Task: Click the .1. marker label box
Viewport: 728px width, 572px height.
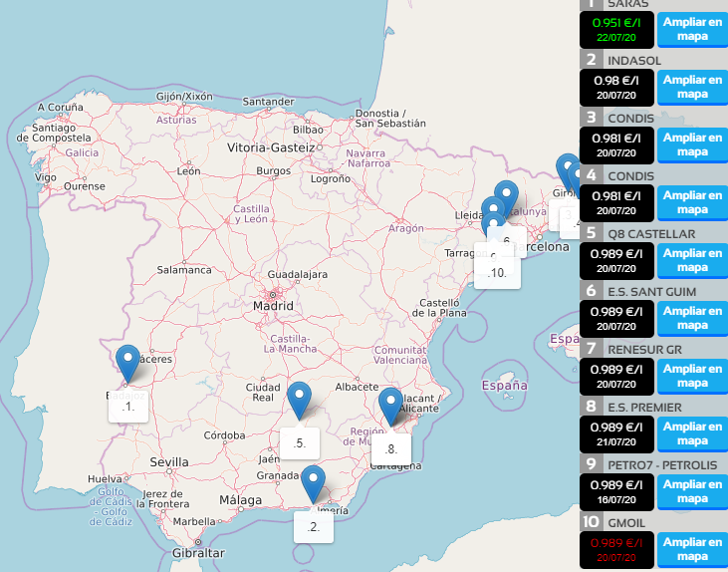Action: pos(128,406)
